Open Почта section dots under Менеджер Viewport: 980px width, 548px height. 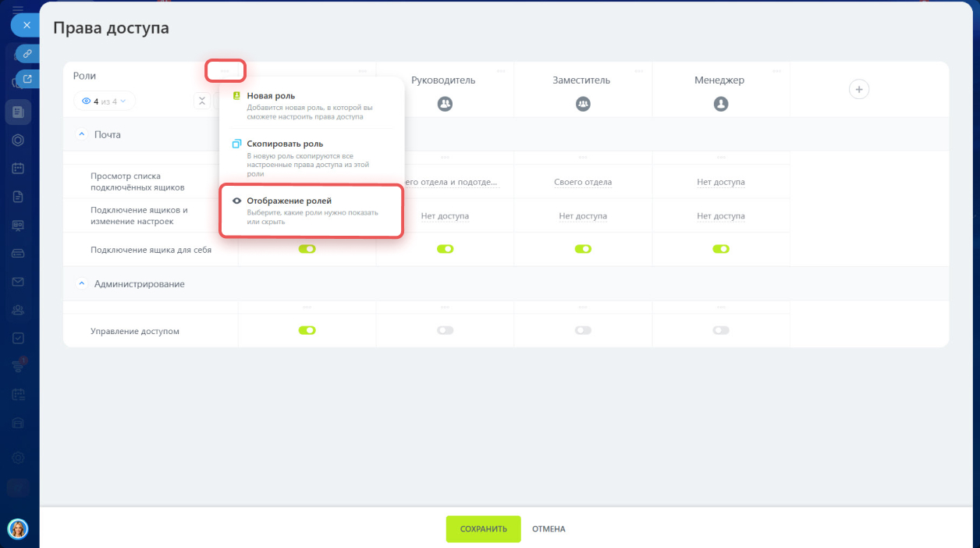click(x=721, y=158)
